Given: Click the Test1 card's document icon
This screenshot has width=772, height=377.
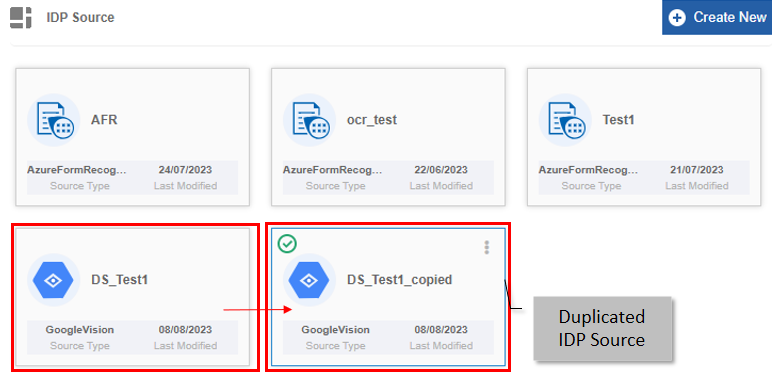Looking at the screenshot, I should click(x=565, y=120).
